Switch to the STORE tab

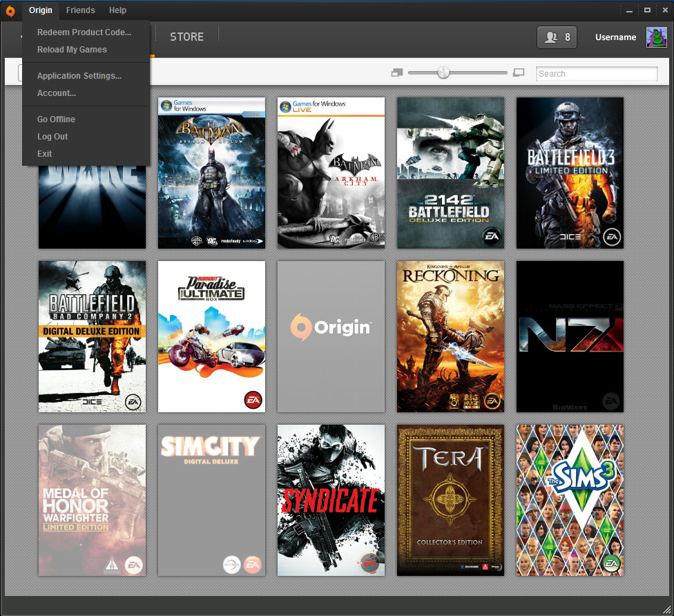[186, 37]
